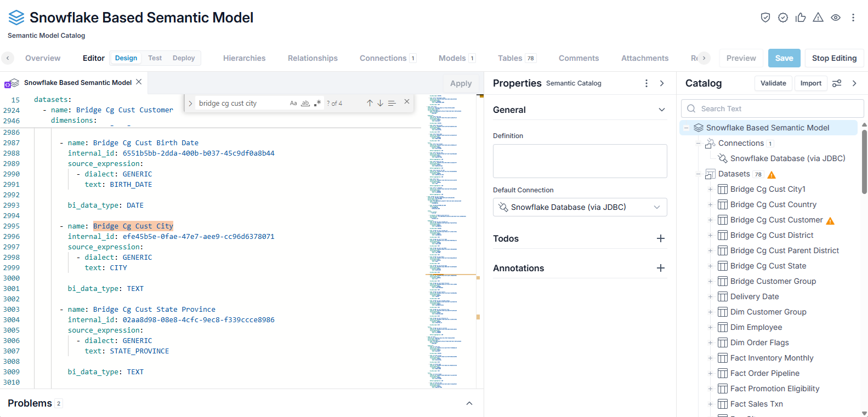
Task: Click the Catalog tree vertical scrollbar
Action: [864, 161]
